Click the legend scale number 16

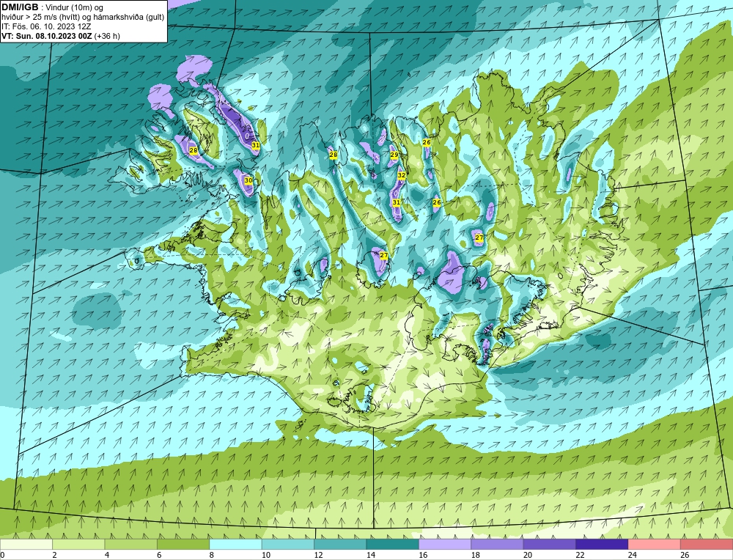pos(421,555)
